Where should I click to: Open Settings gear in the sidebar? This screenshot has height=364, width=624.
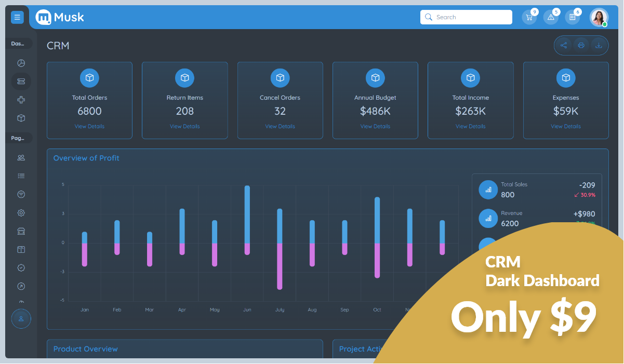click(x=21, y=212)
